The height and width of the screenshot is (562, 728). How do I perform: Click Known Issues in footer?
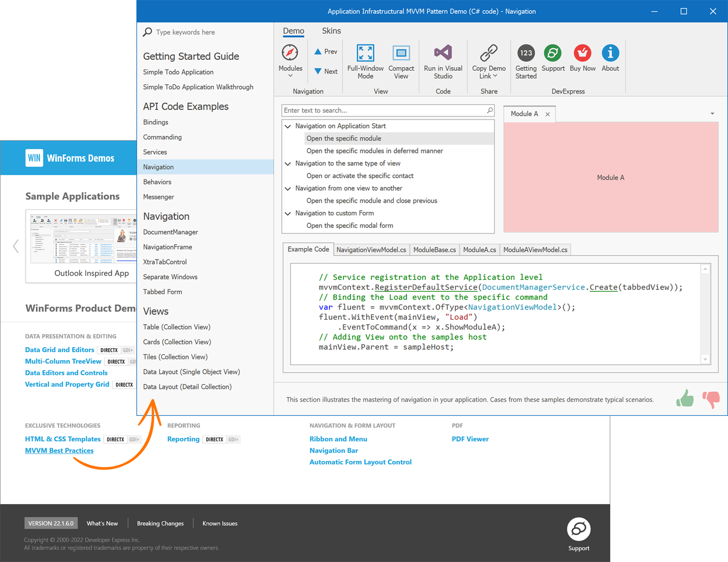(x=220, y=523)
